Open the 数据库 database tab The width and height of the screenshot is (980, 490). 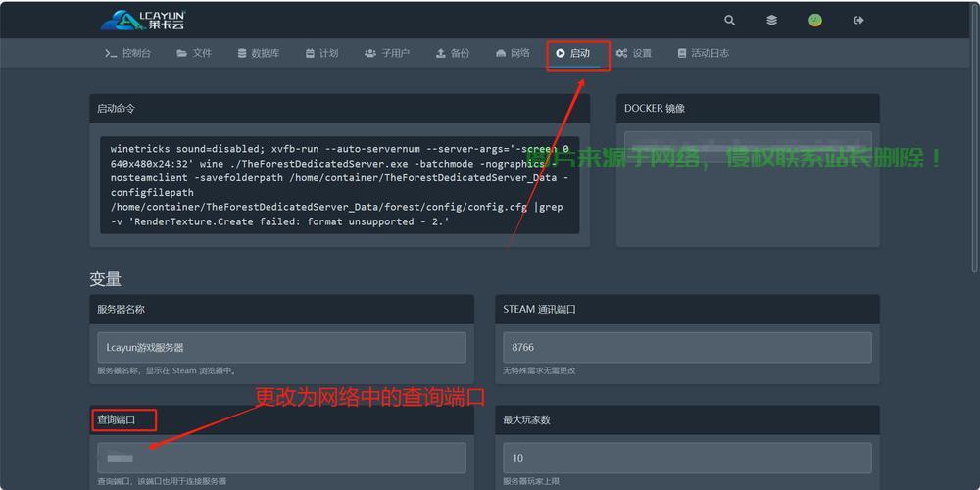tap(259, 53)
